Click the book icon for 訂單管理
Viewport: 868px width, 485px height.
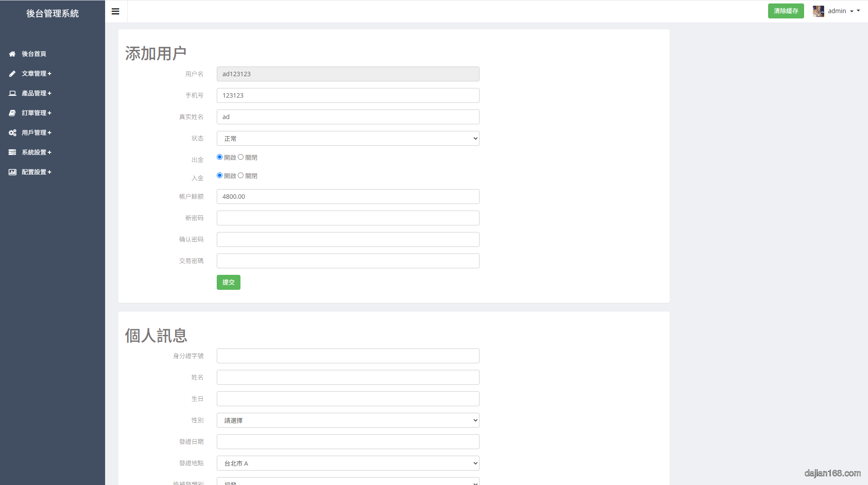pyautogui.click(x=12, y=113)
